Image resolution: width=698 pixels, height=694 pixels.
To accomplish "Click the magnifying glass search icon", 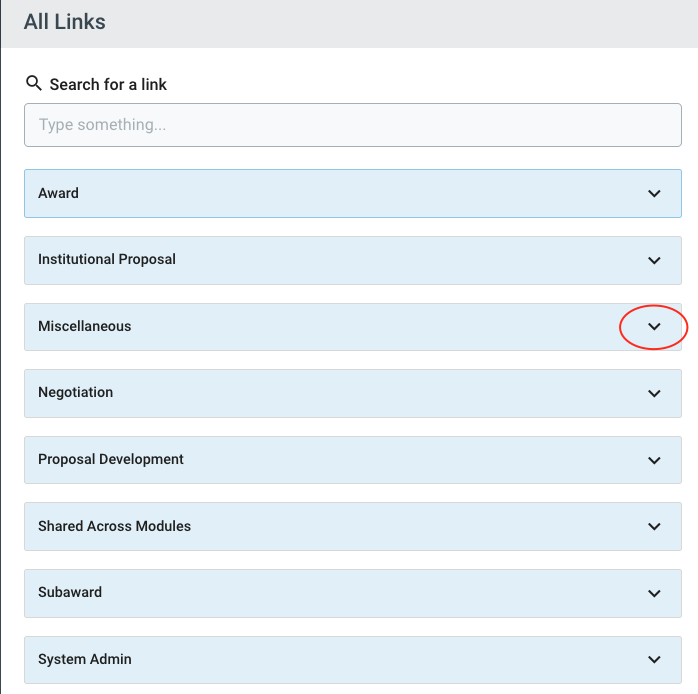I will 34,83.
